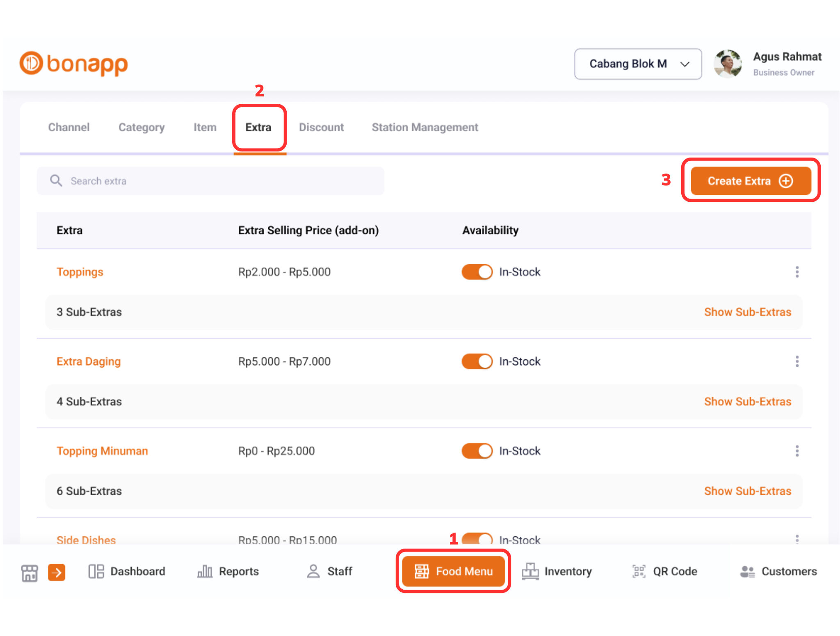Click the store icon in the bottom-left corner
This screenshot has width=840, height=636.
click(x=29, y=571)
